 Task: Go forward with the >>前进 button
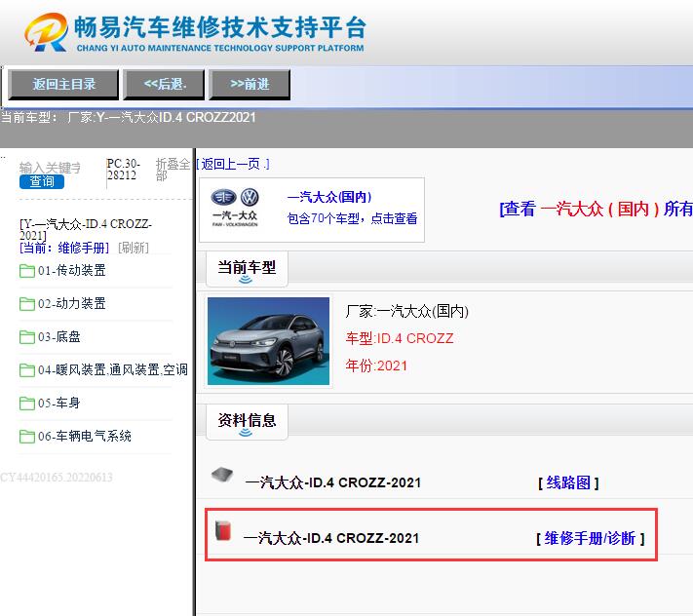[x=250, y=85]
